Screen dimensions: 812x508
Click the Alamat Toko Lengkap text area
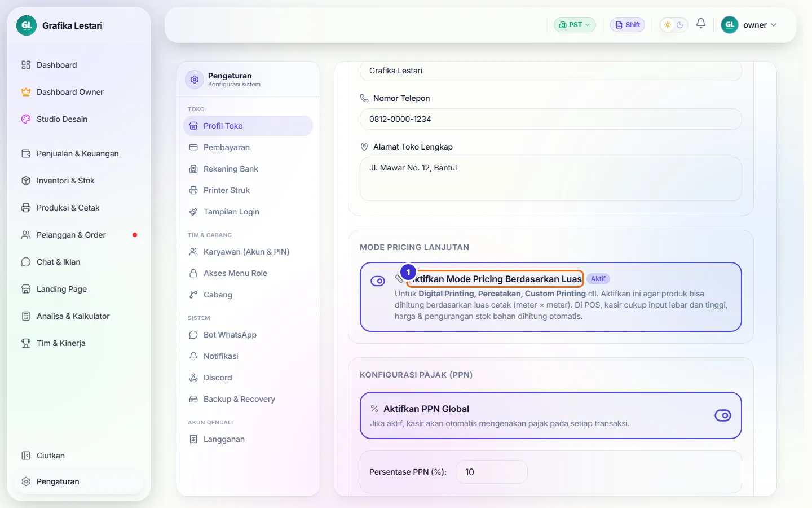(x=551, y=179)
